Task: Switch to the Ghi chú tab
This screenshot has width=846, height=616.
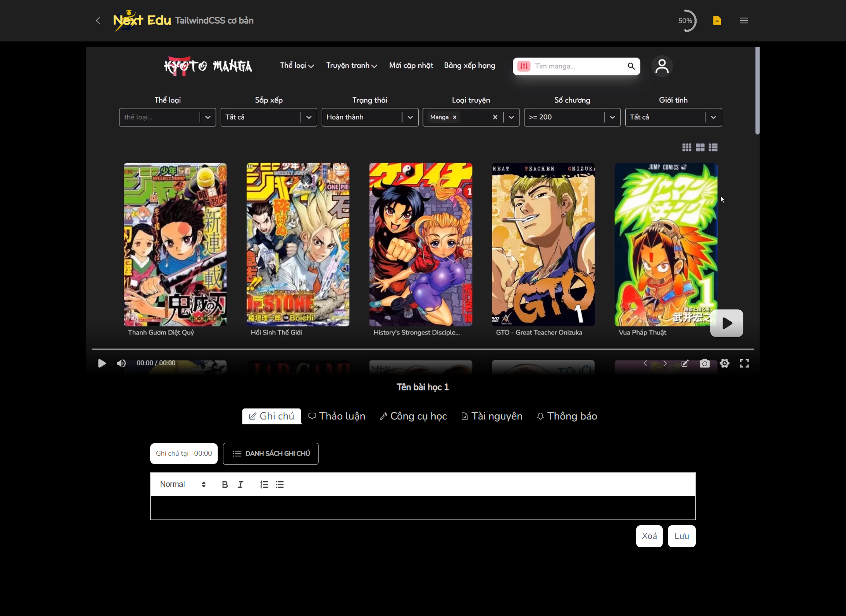Action: [271, 416]
